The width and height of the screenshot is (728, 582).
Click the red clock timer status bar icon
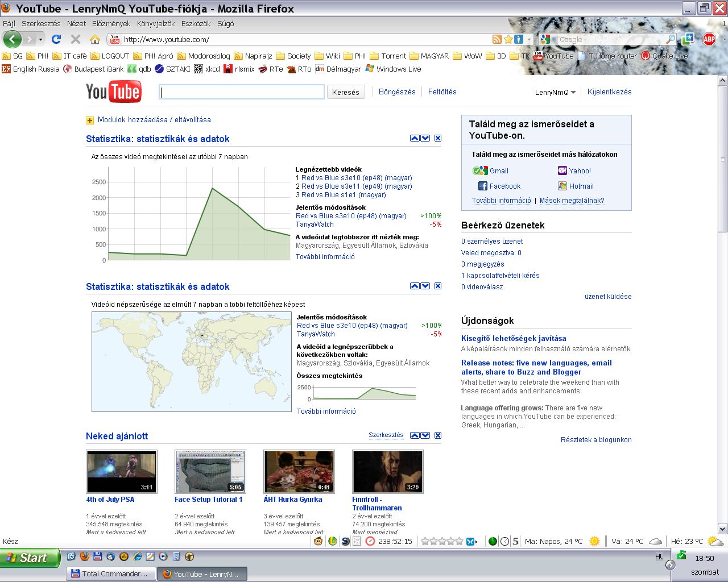[370, 541]
